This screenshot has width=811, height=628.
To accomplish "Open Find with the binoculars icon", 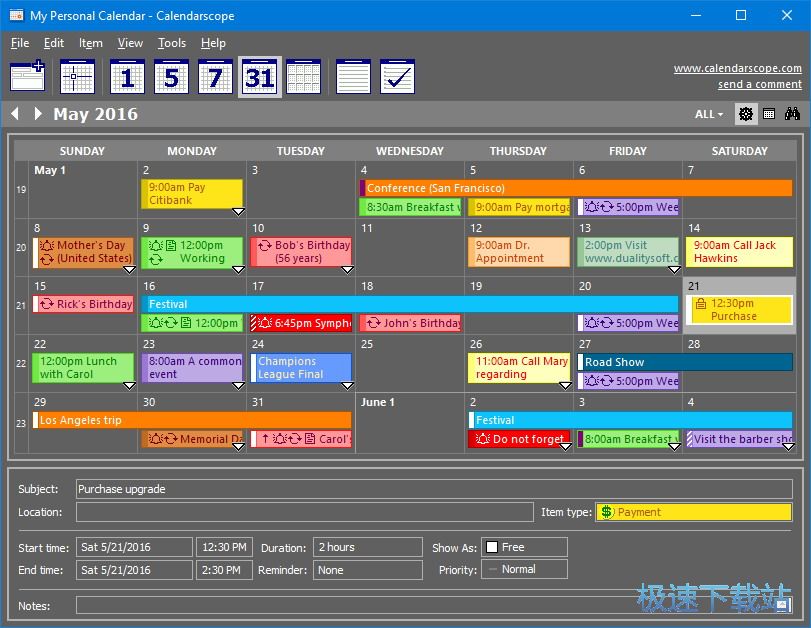I will click(x=792, y=114).
